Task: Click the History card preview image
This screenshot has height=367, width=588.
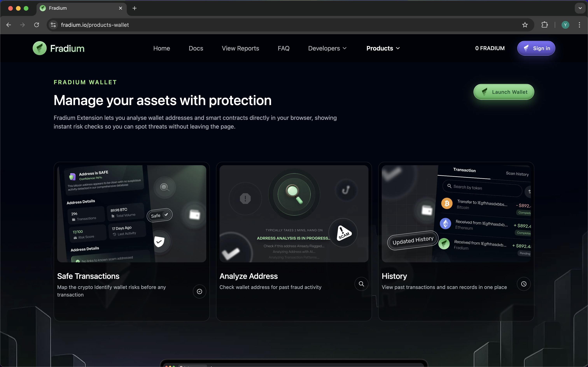Action: click(456, 214)
